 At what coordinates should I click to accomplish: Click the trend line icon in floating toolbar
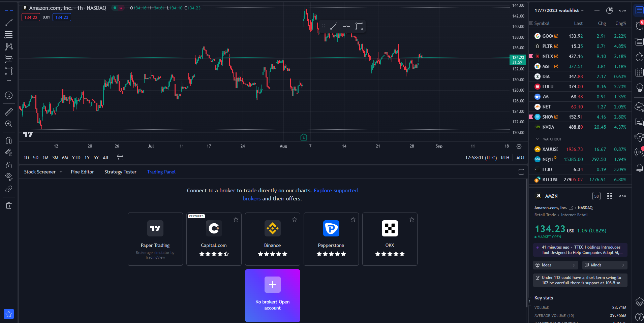point(333,26)
